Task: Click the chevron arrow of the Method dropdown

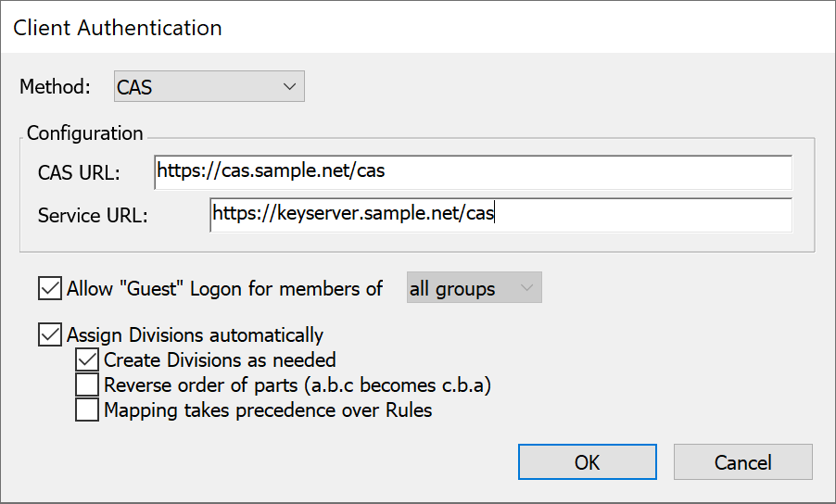Action: tap(289, 86)
